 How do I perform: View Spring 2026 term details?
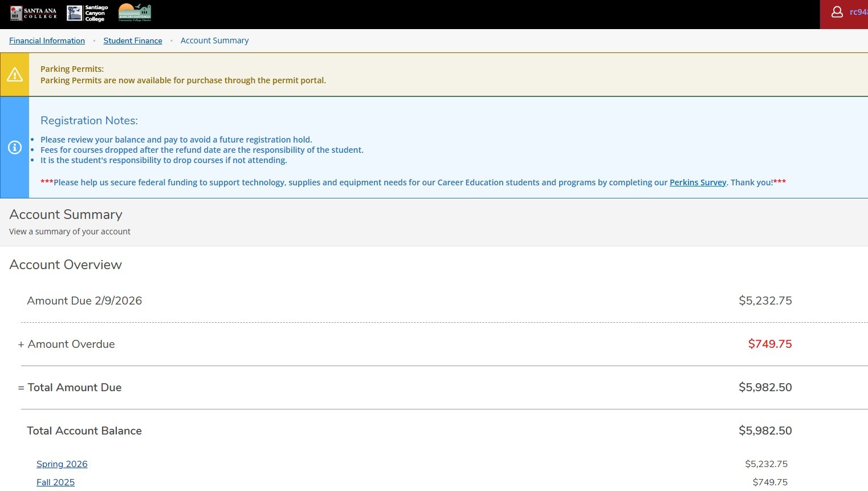point(62,464)
